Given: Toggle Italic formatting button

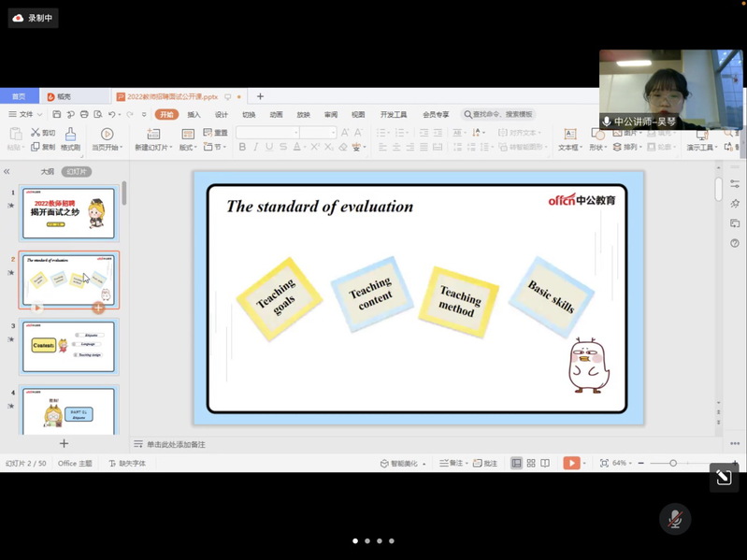Looking at the screenshot, I should coord(255,147).
